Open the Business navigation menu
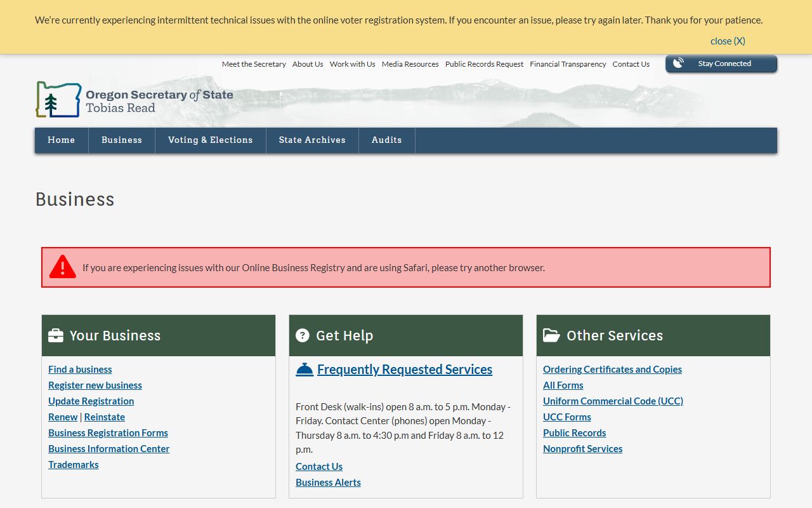 click(x=122, y=140)
